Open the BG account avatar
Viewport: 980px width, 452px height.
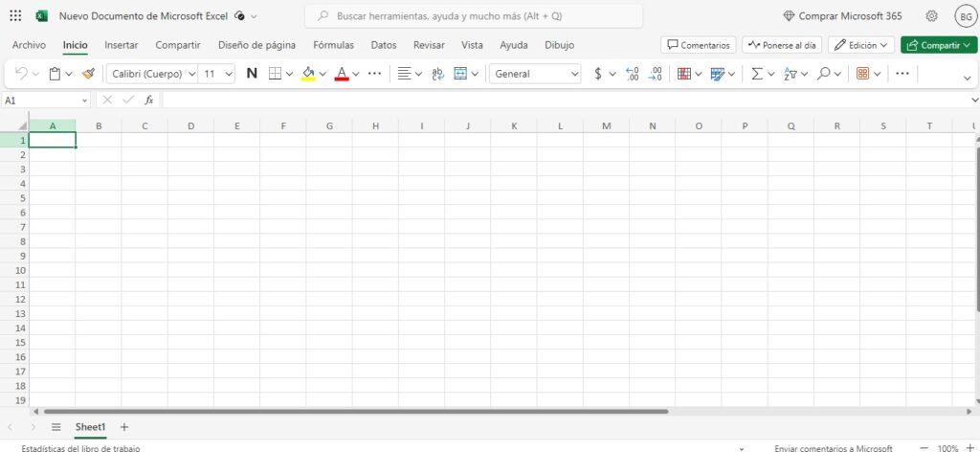point(966,16)
